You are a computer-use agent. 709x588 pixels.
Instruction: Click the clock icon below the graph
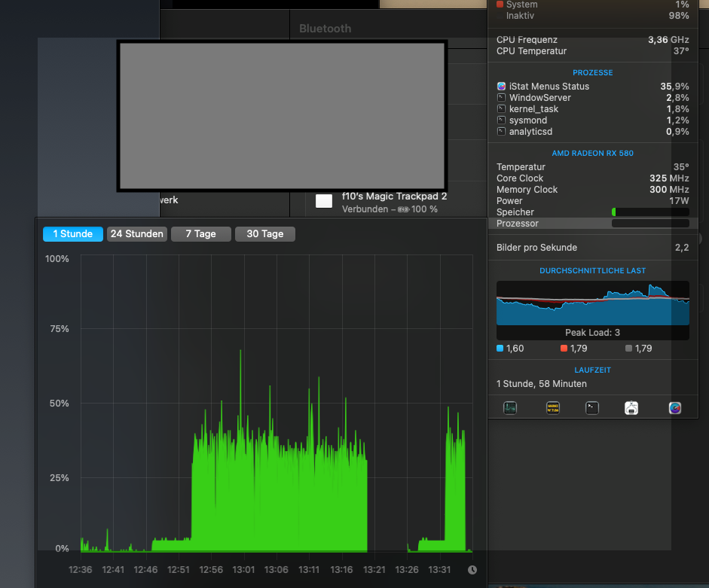[472, 570]
